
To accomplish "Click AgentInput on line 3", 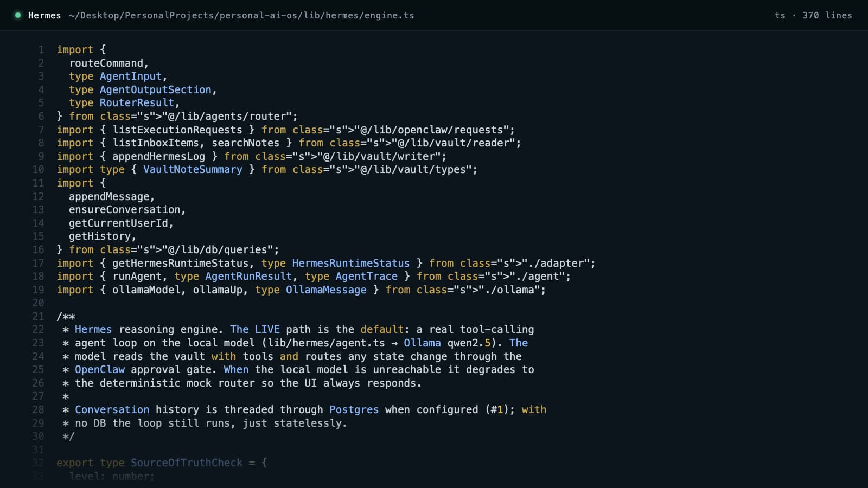I will pyautogui.click(x=131, y=76).
